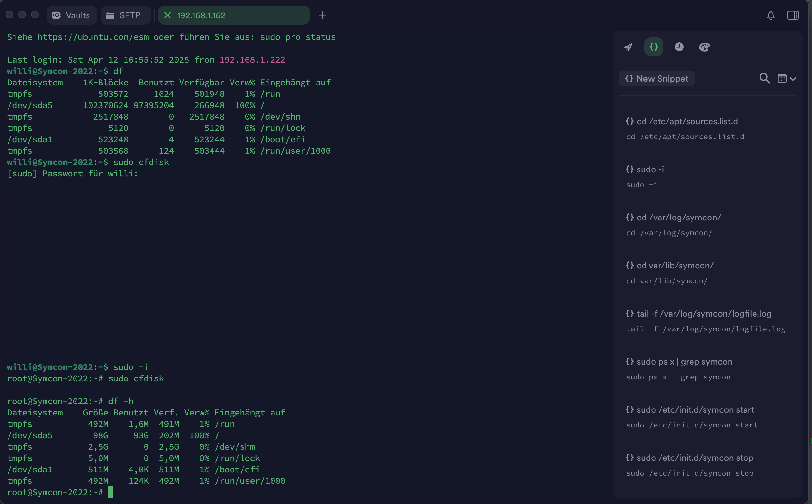Open the snippet view layout dropdown
The width and height of the screenshot is (812, 504).
tap(787, 79)
